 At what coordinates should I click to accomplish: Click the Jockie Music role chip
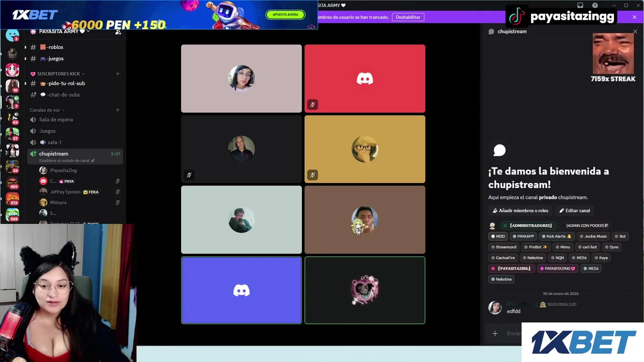[593, 236]
